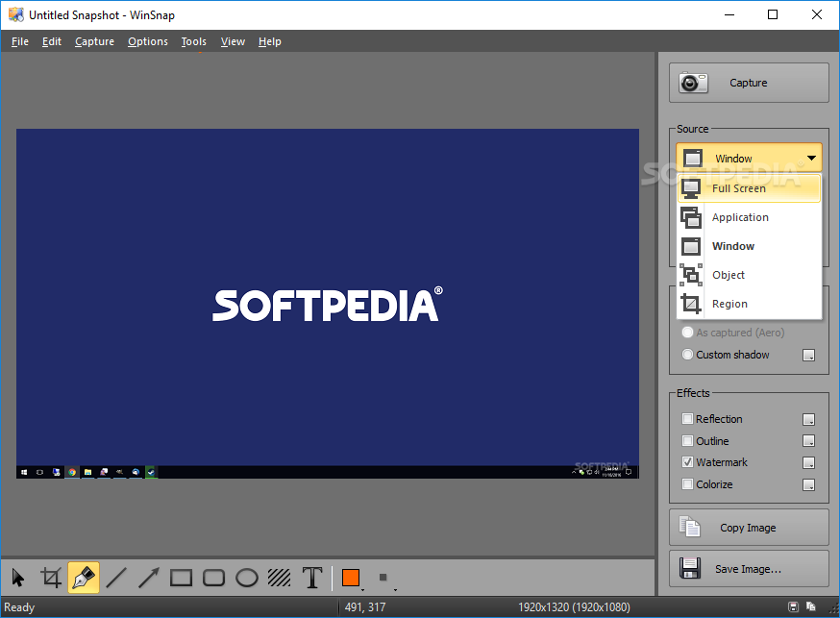Screen dimensions: 840x618
Task: Click the floppy disk Save icon
Action: 690,568
